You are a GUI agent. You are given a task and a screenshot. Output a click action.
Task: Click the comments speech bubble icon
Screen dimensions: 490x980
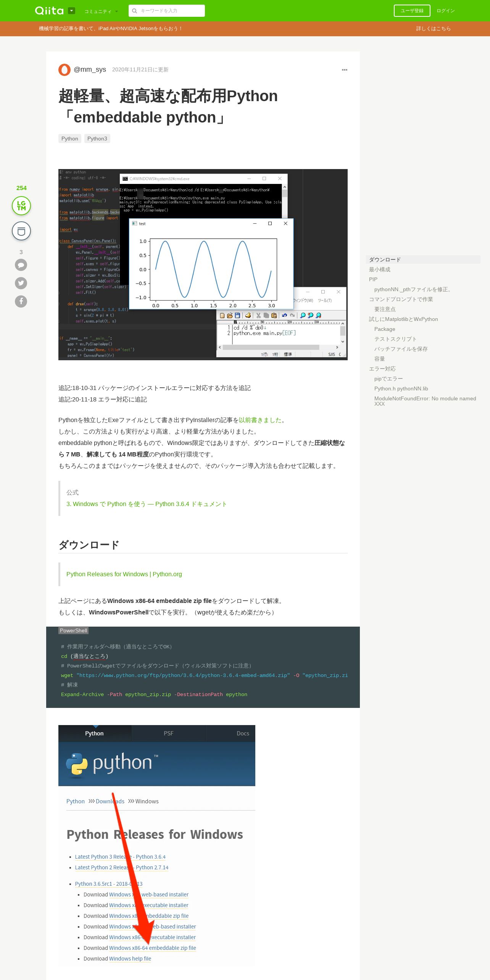point(21,265)
